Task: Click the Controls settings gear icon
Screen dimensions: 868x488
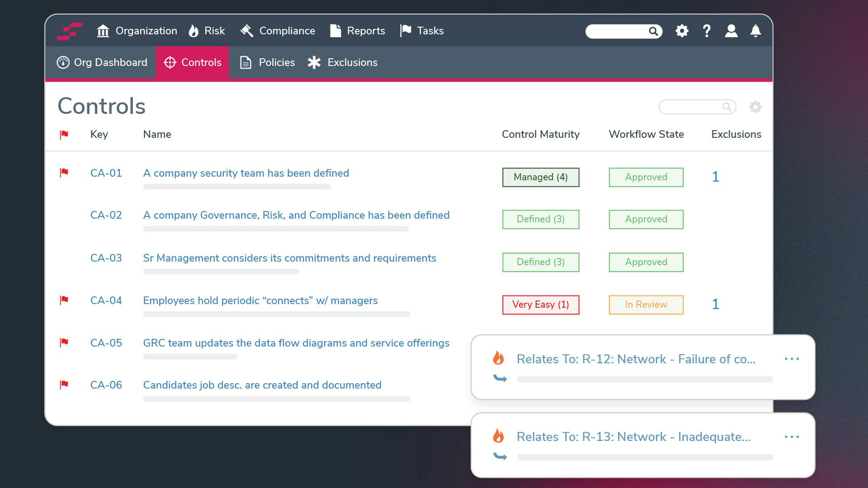Action: point(756,107)
